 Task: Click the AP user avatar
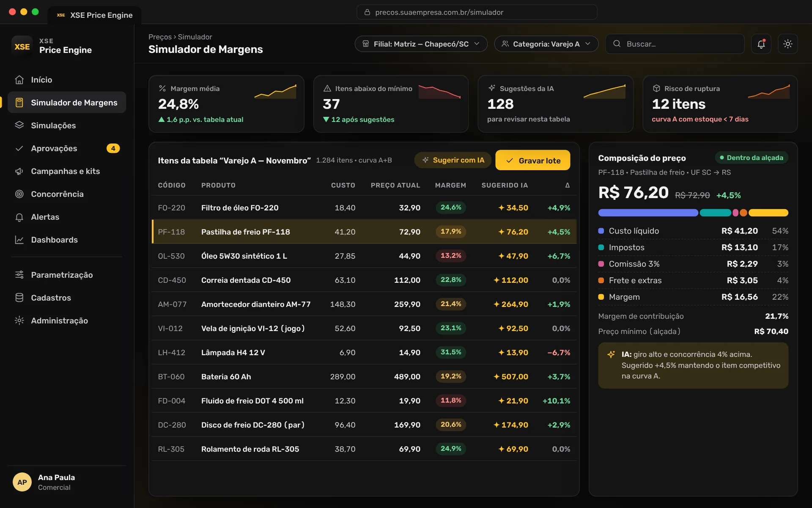(x=22, y=482)
